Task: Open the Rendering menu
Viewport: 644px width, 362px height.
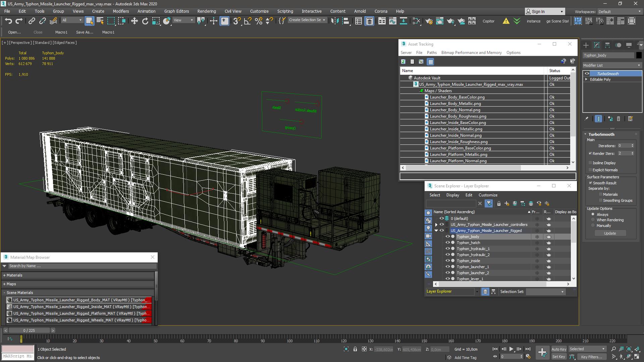Action: (206, 11)
